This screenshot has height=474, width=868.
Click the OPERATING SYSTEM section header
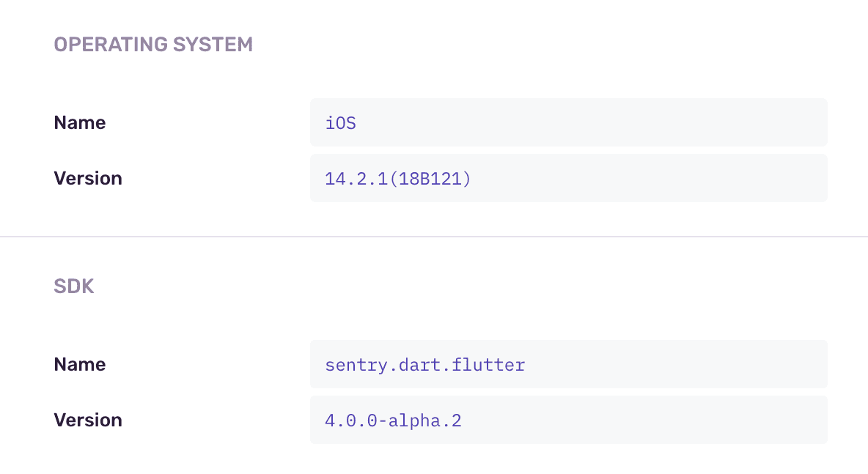tap(153, 44)
